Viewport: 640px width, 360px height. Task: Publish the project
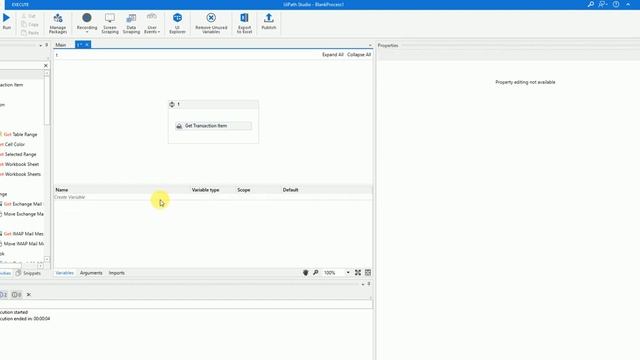269,21
